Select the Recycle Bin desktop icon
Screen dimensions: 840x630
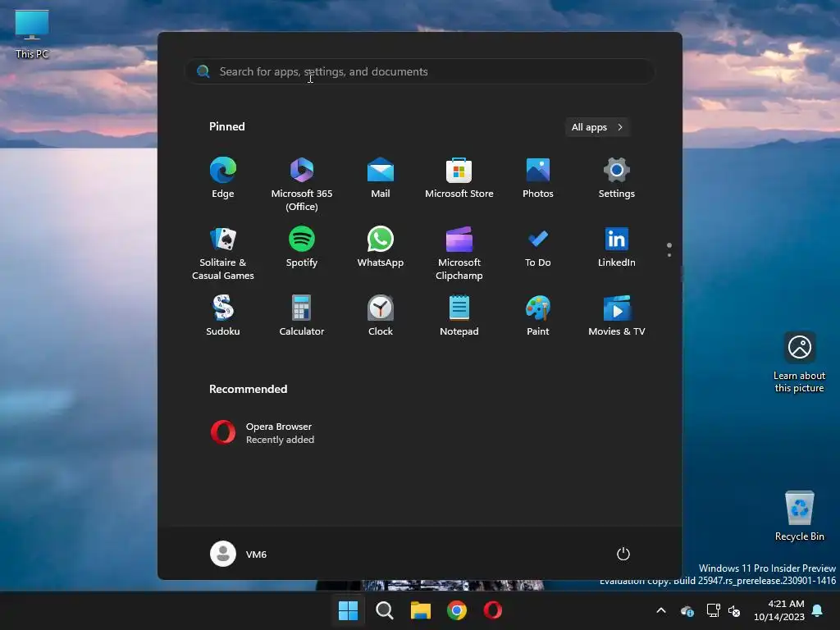tap(799, 516)
